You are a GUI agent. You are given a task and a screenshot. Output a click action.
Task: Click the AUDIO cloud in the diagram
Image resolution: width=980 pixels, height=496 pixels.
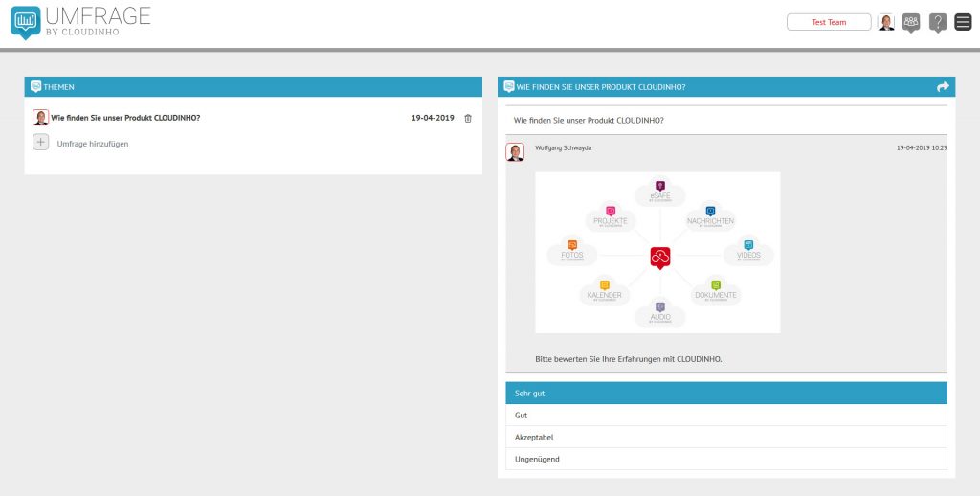660,313
